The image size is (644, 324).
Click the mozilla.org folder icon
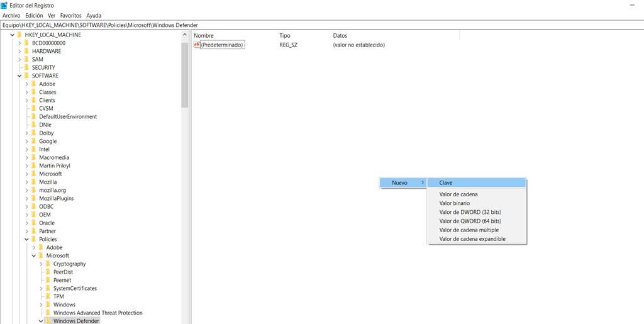[x=34, y=190]
